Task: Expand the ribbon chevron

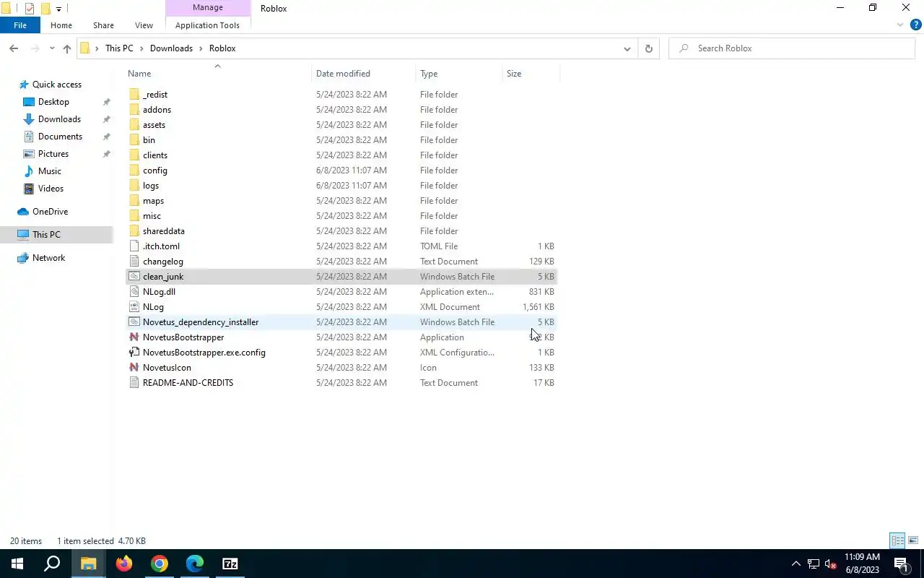Action: click(900, 25)
